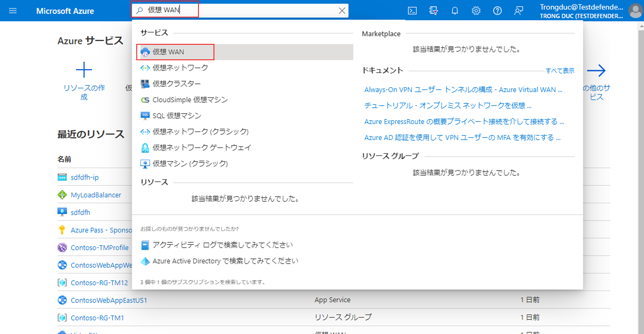Open Cloud Shell from top bar
644x334 pixels.
[412, 11]
